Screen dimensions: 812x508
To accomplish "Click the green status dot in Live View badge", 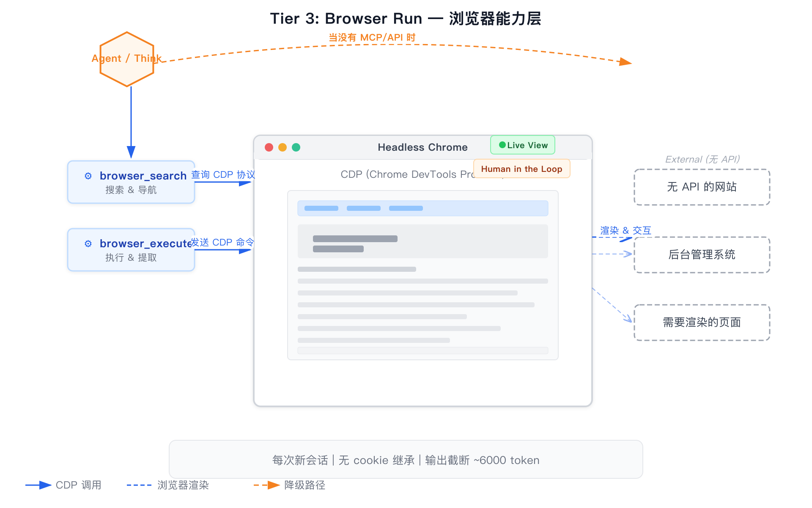I will tap(502, 144).
